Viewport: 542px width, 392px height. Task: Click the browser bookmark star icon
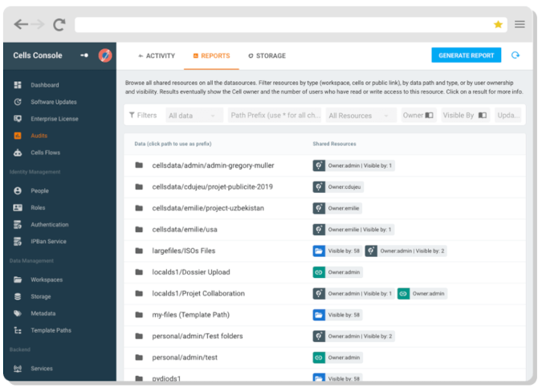point(498,25)
